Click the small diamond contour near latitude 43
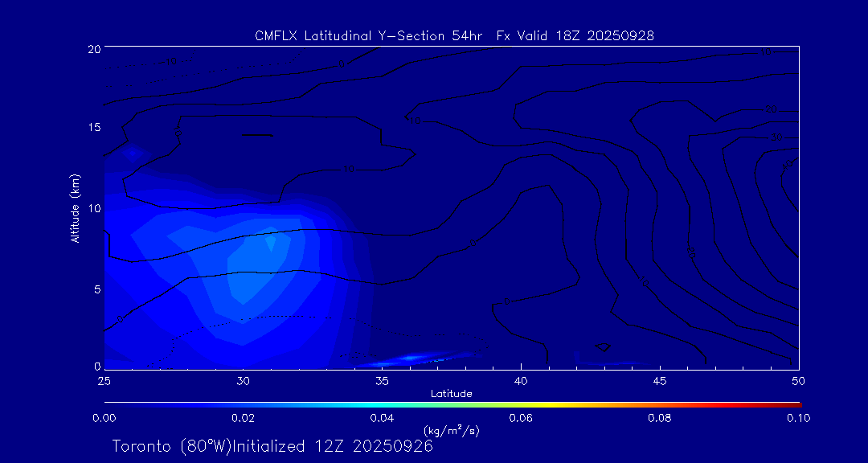This screenshot has width=868, height=463. [x=603, y=346]
